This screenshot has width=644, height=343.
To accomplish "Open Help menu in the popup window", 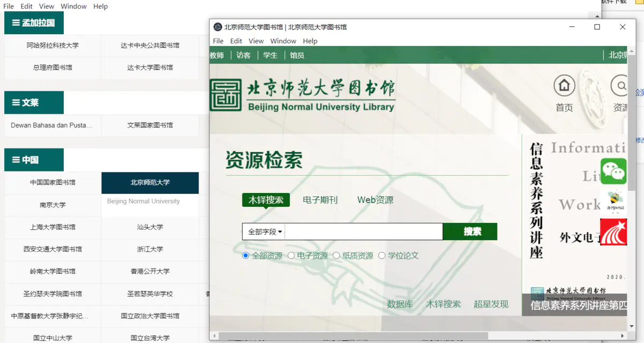I will [x=310, y=41].
